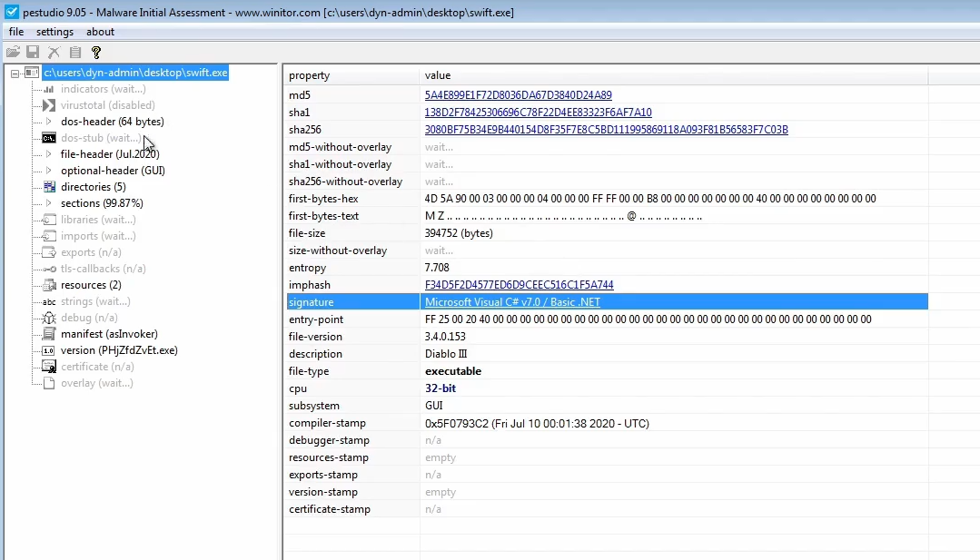Click the exports icon in the tree
This screenshot has height=560, width=980.
click(49, 252)
